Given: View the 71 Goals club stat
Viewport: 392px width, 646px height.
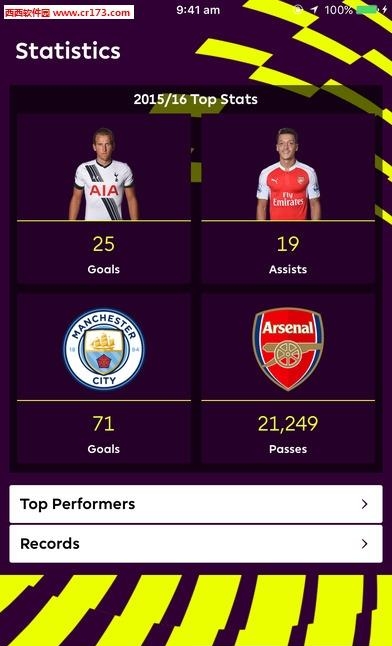Looking at the screenshot, I should pyautogui.click(x=103, y=432).
